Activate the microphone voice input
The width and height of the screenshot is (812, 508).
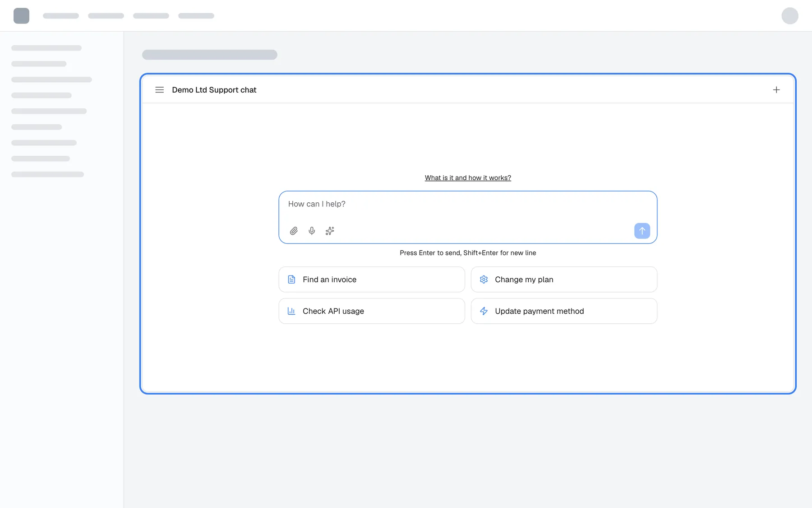click(312, 231)
